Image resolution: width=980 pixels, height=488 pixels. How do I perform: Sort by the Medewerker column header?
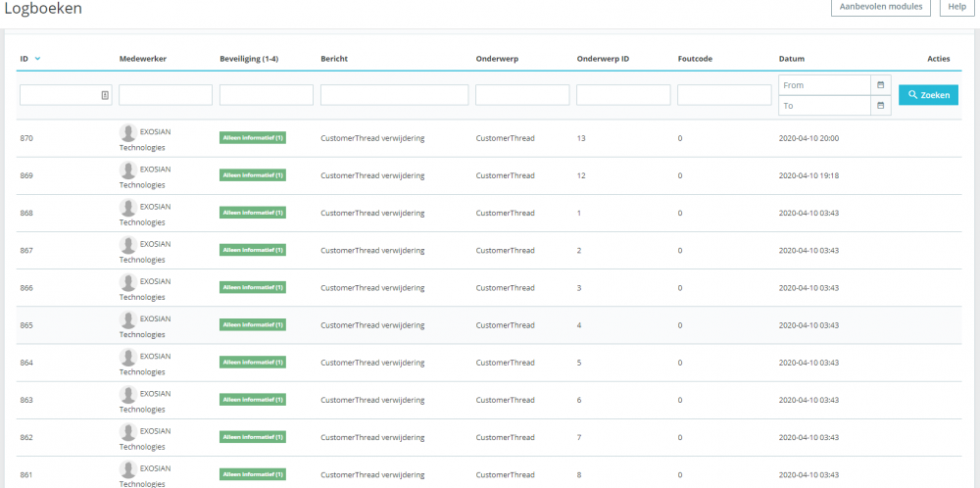143,59
